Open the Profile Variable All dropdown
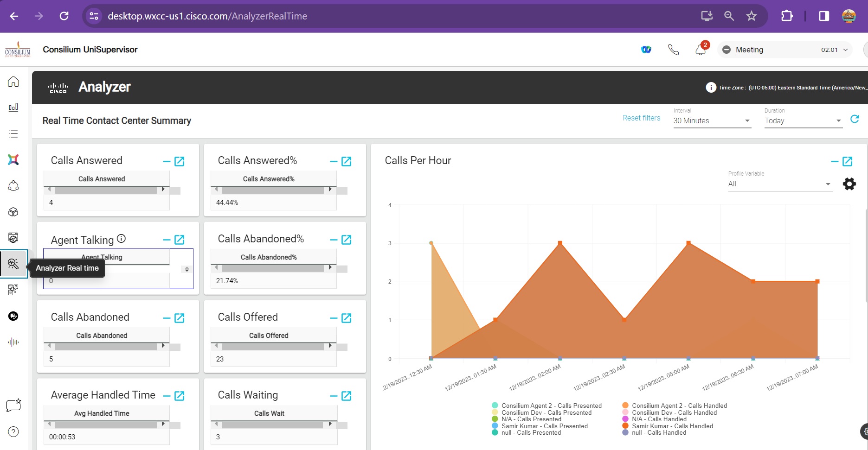The image size is (868, 450). coord(779,184)
